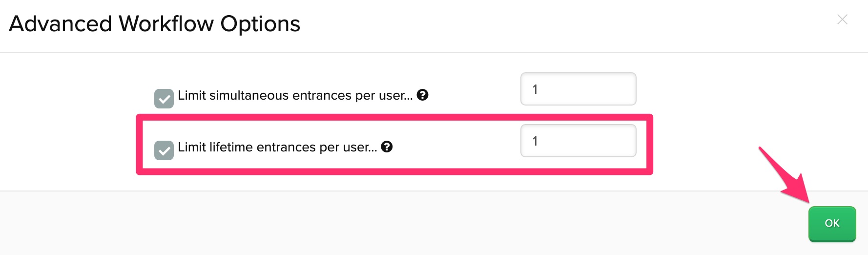
Task: Uncheck Limit lifetime entrances per user
Action: (x=164, y=150)
